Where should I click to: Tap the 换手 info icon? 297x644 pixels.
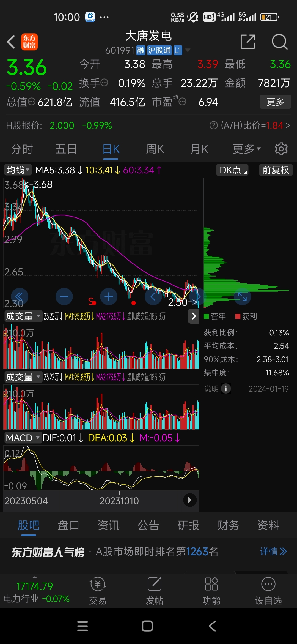point(104,83)
